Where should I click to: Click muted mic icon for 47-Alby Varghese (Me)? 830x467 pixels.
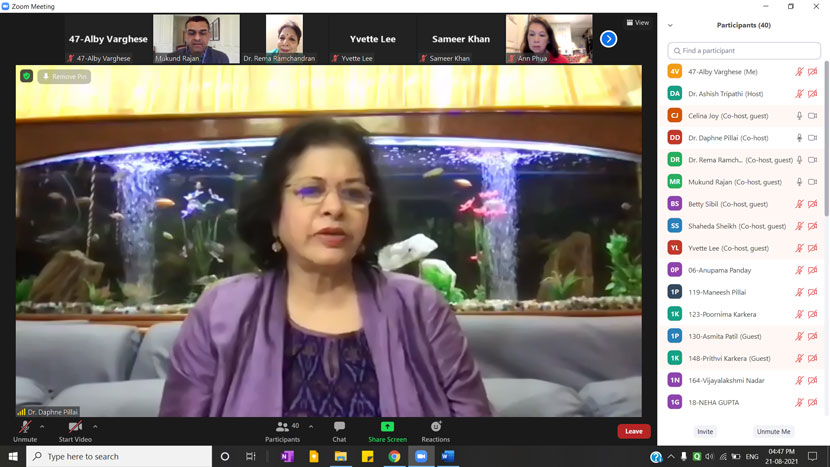(x=799, y=71)
